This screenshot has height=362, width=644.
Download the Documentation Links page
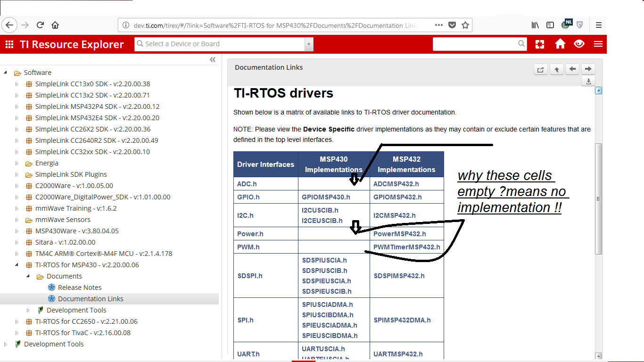pos(588,81)
